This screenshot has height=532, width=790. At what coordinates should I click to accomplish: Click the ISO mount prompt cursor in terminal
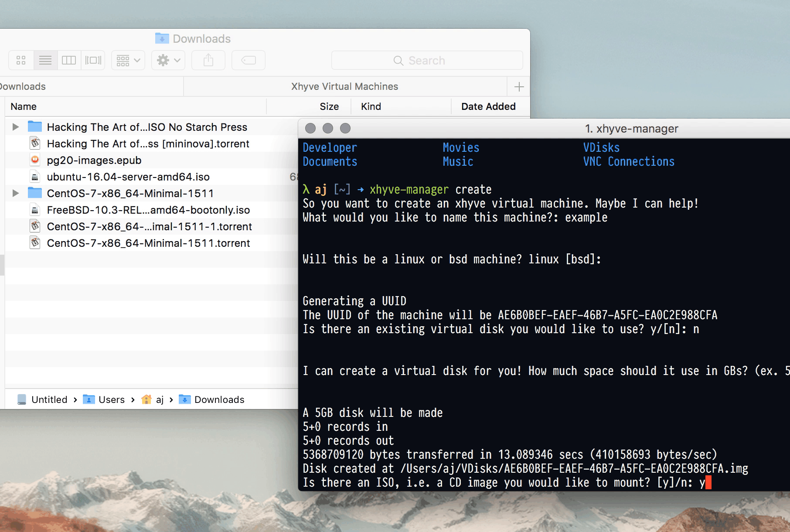(708, 482)
